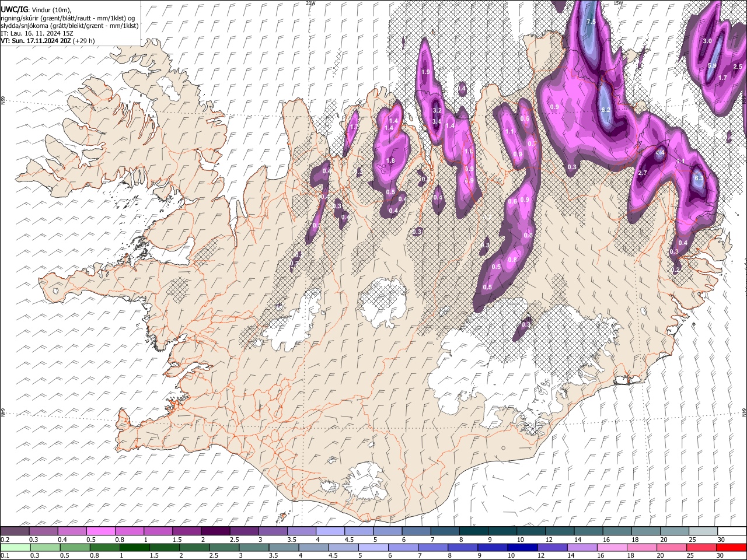Click the '0.1' label on the rain scale
Viewport: 747px width, 560px height.
click(5, 556)
